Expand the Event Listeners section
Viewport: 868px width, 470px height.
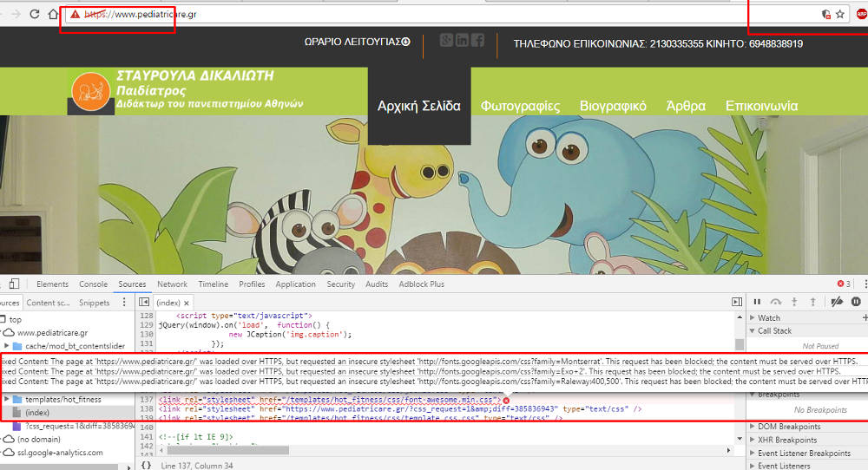(x=753, y=467)
